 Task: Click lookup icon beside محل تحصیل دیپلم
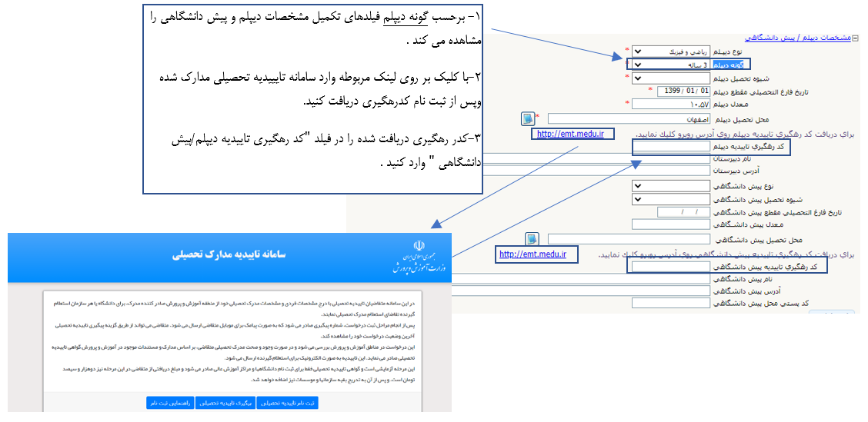(x=528, y=119)
